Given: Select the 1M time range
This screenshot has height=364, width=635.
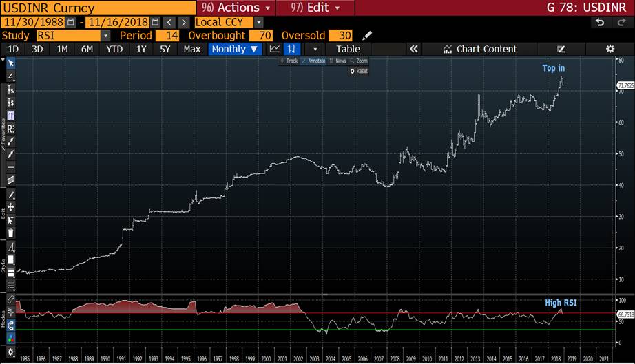Looking at the screenshot, I should tap(62, 49).
